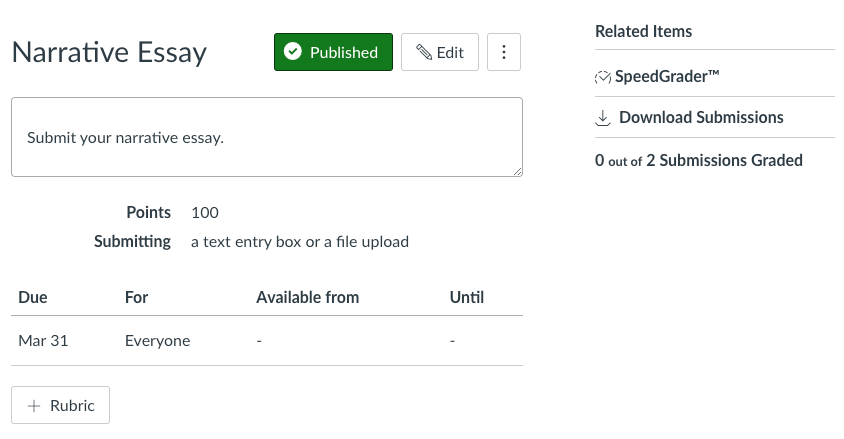Click the pencil icon on Edit
The image size is (844, 439).
[424, 52]
